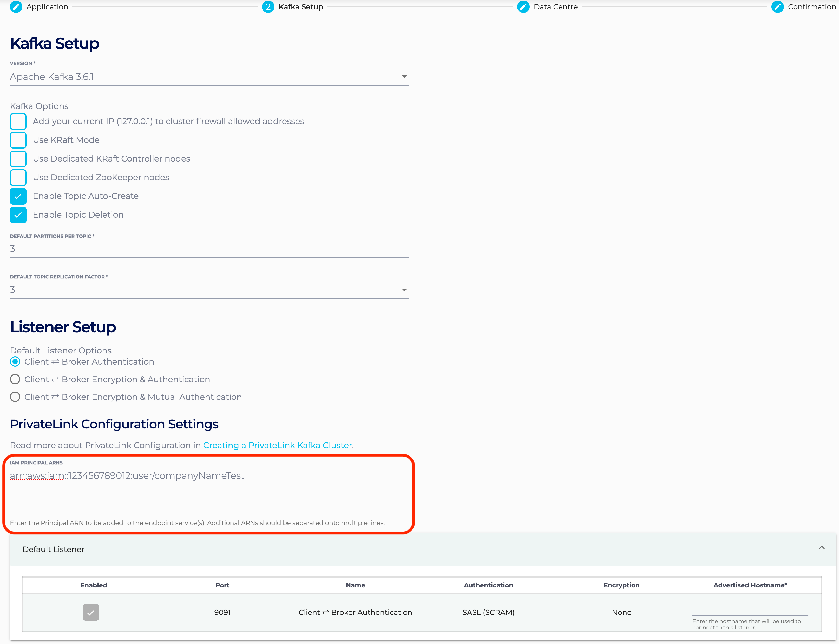Select Client Broker Encryption & Authentication radio
839x644 pixels.
click(x=15, y=379)
